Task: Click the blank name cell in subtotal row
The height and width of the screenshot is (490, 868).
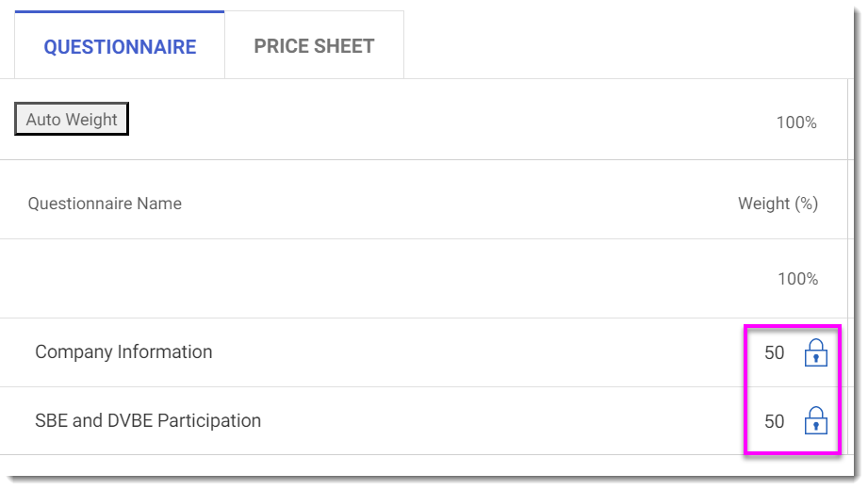Action: (x=283, y=279)
